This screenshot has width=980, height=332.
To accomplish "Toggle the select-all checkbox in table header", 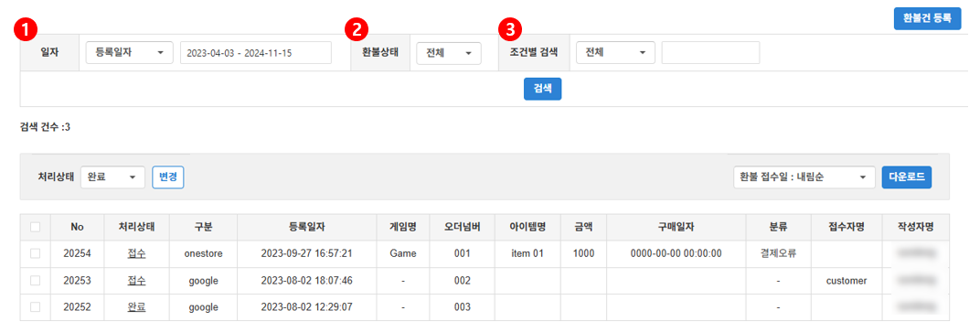I will click(x=36, y=227).
